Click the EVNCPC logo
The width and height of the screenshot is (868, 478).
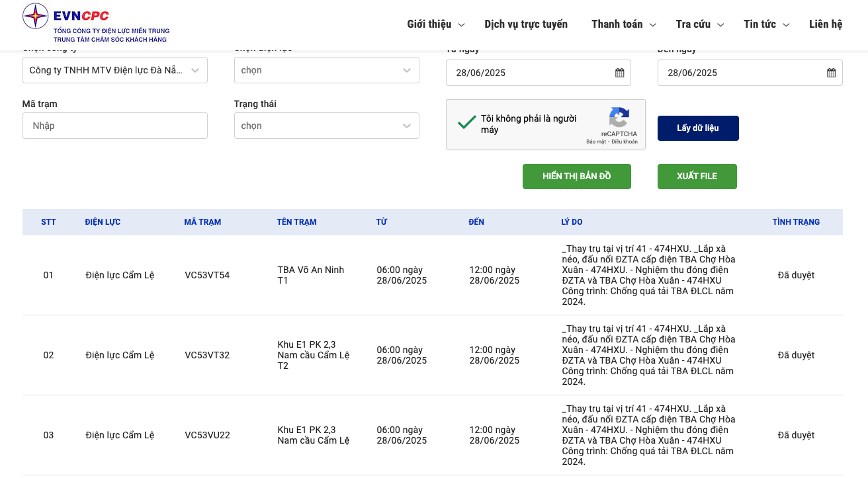click(x=96, y=24)
